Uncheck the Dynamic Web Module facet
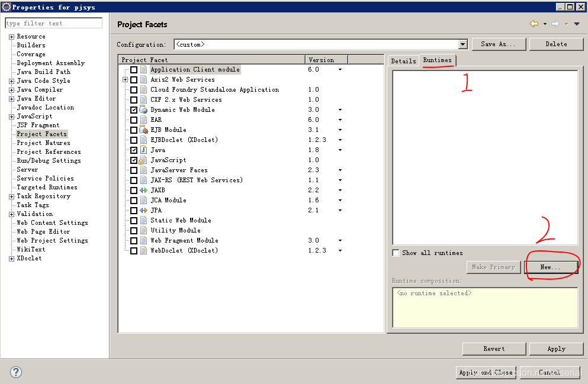 tap(133, 110)
